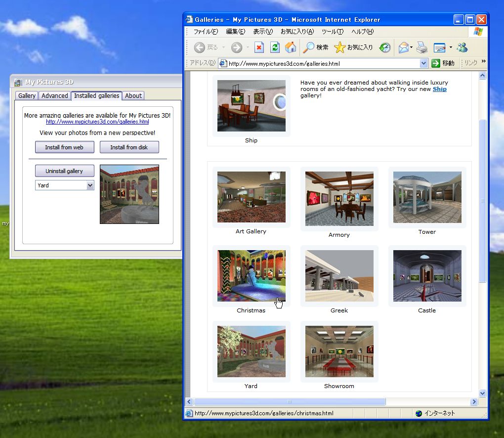
Task: Expand the Forward button history dropdown
Action: (x=248, y=47)
